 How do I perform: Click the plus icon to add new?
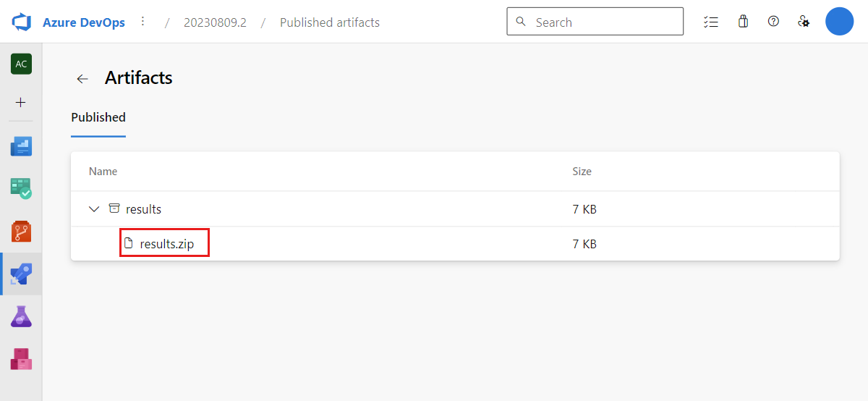point(21,103)
